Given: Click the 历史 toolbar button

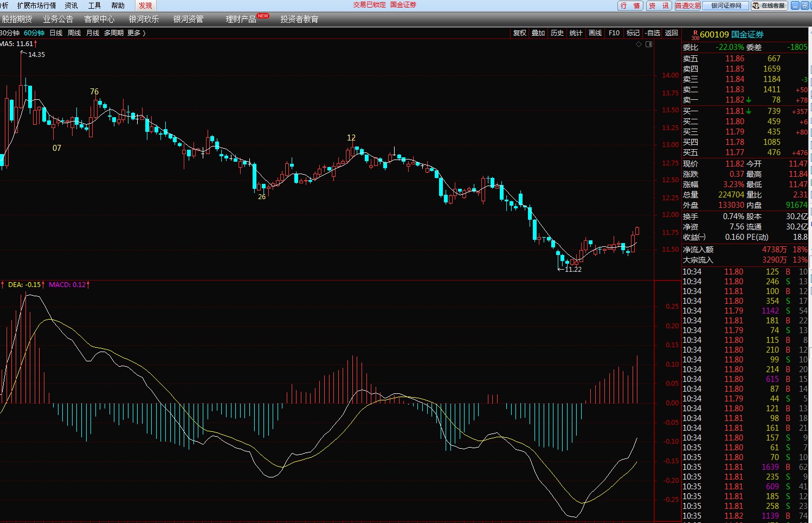Looking at the screenshot, I should pos(557,33).
